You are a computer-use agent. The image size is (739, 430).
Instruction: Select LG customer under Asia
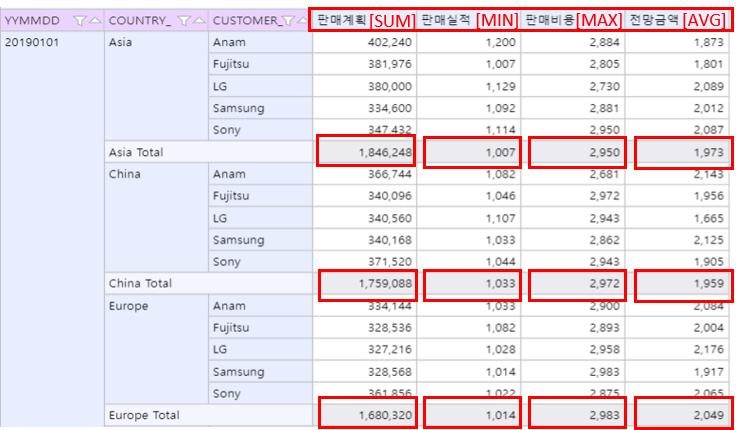(x=261, y=86)
